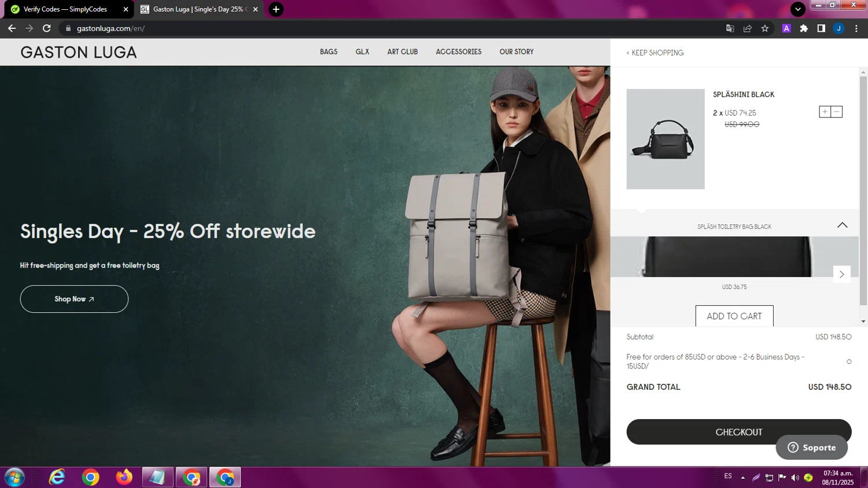The width and height of the screenshot is (868, 488).
Task: Open the GLX menu
Action: (362, 52)
